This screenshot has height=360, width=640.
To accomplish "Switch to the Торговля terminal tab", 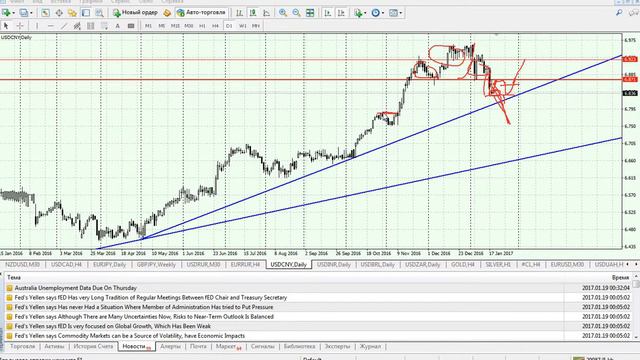I will click(x=22, y=347).
